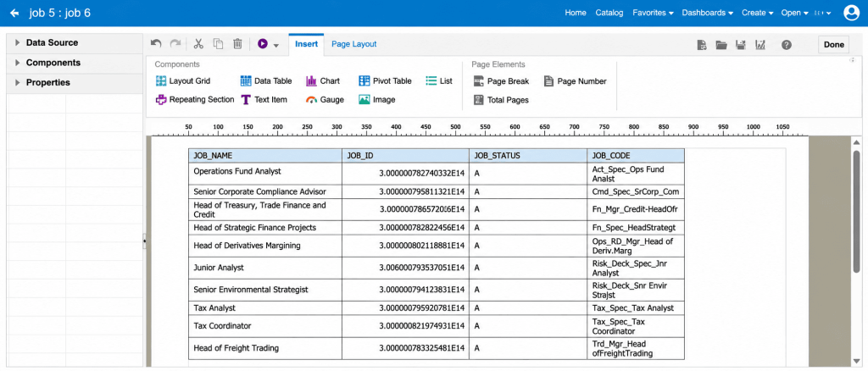868x371 pixels.
Task: Redo the last undone change
Action: (175, 44)
